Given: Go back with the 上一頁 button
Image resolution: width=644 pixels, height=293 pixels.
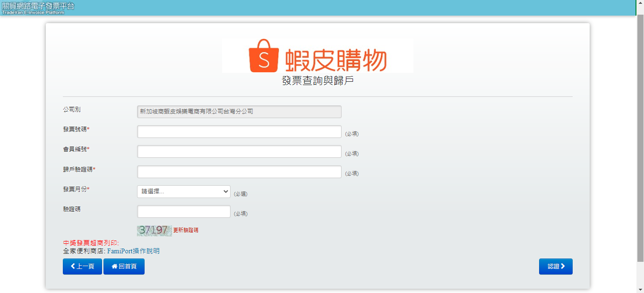Looking at the screenshot, I should 82,267.
